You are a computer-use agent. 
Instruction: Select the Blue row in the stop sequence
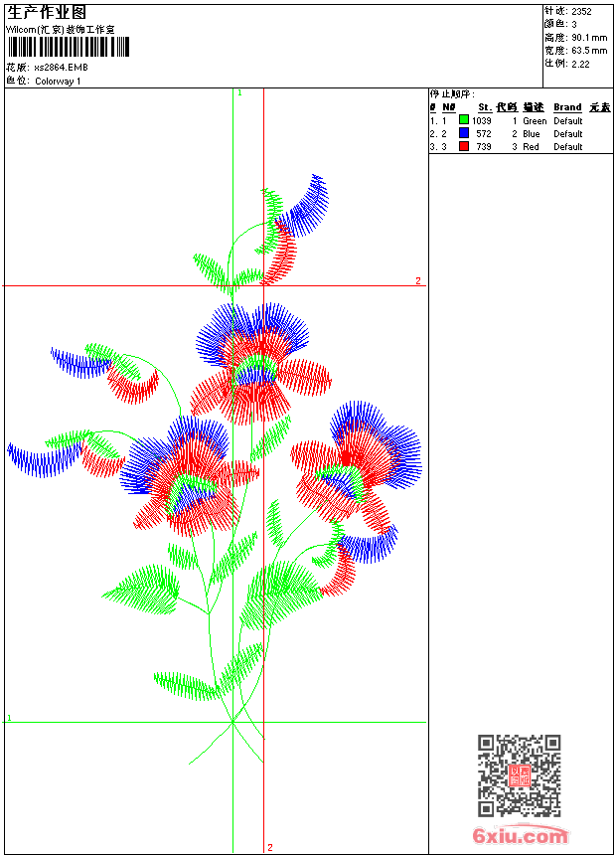click(521, 133)
